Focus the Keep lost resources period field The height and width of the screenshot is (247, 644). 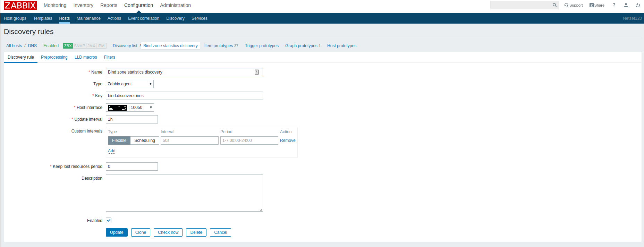(132, 167)
